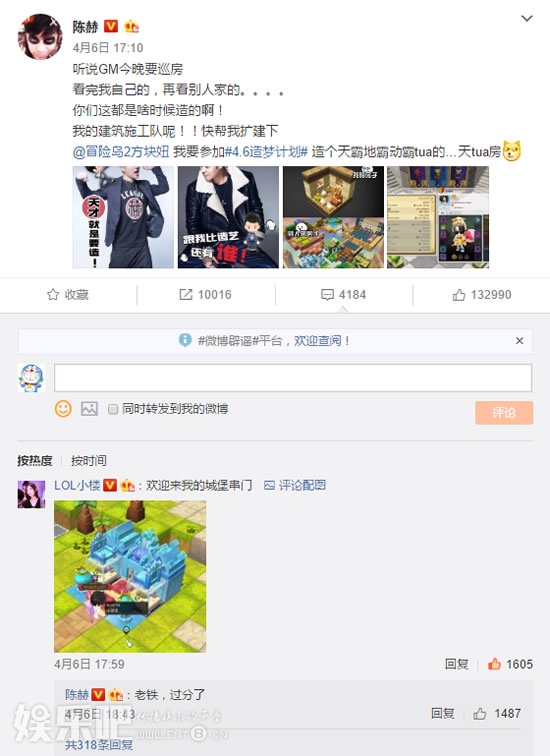Expand 共318条回复 replies
The width and height of the screenshot is (550, 756).
pos(99,745)
